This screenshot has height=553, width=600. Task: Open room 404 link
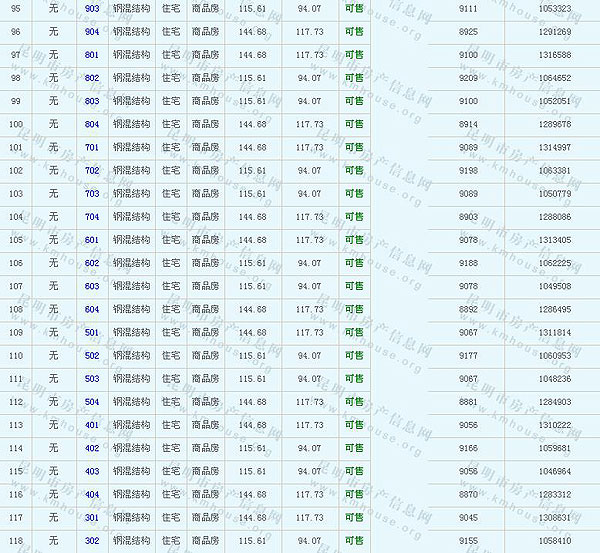click(x=92, y=494)
